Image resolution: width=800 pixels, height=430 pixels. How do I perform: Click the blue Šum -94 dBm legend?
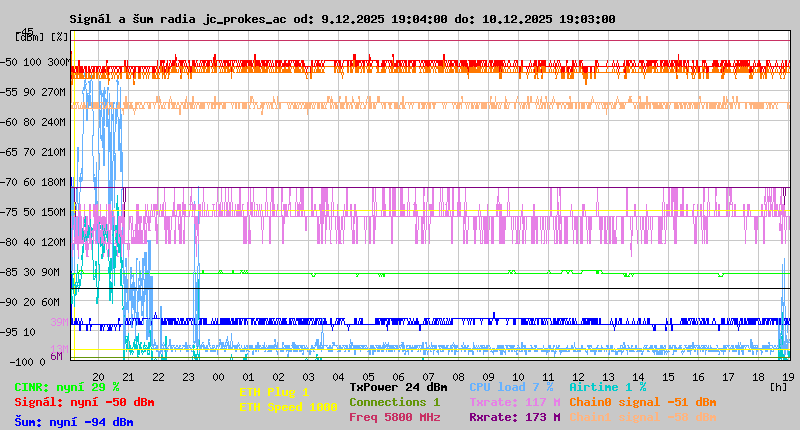pyautogui.click(x=74, y=422)
